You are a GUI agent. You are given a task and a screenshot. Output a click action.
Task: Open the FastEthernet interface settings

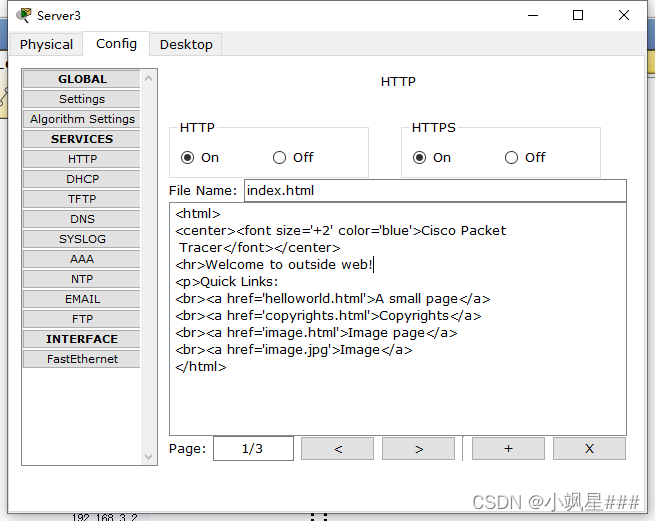[82, 359]
